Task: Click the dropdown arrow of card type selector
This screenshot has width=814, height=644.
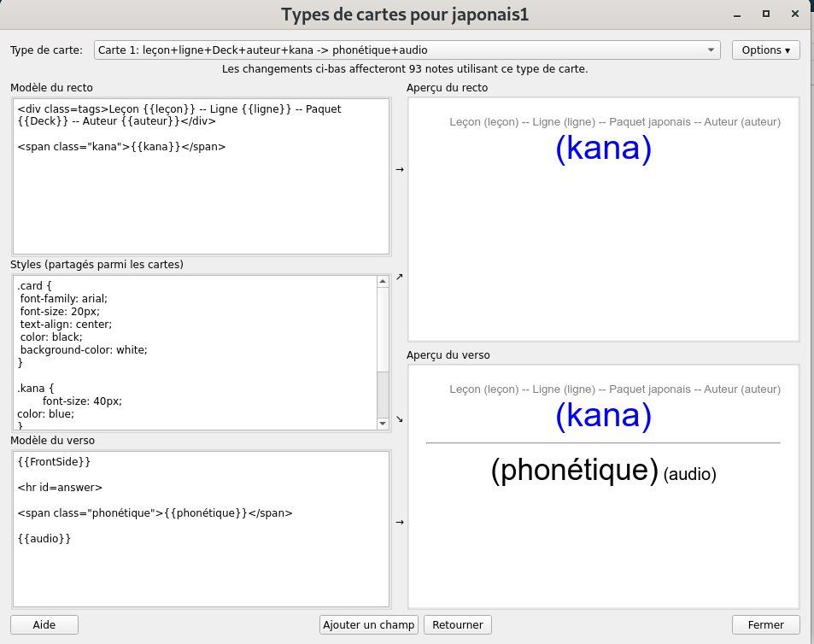Action: (711, 50)
